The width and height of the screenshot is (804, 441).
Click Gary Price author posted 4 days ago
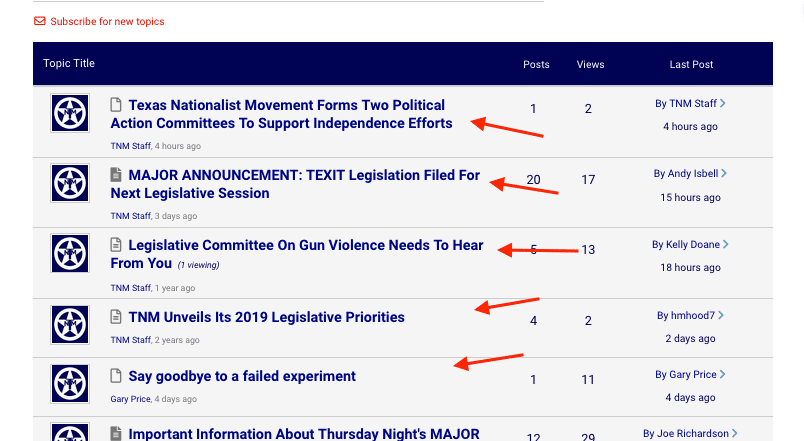coord(130,399)
